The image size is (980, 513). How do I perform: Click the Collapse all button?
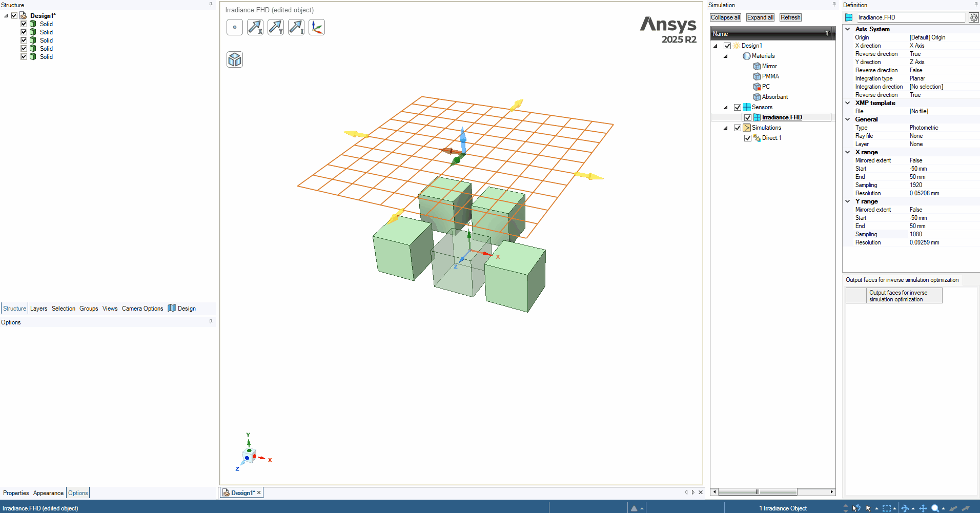coord(725,17)
